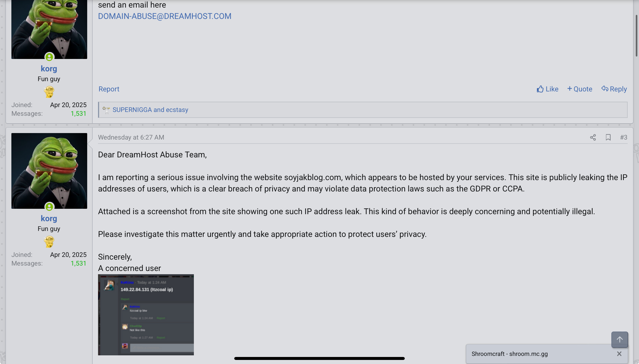Click the 4/20 badge icon under lower korg

(x=49, y=241)
